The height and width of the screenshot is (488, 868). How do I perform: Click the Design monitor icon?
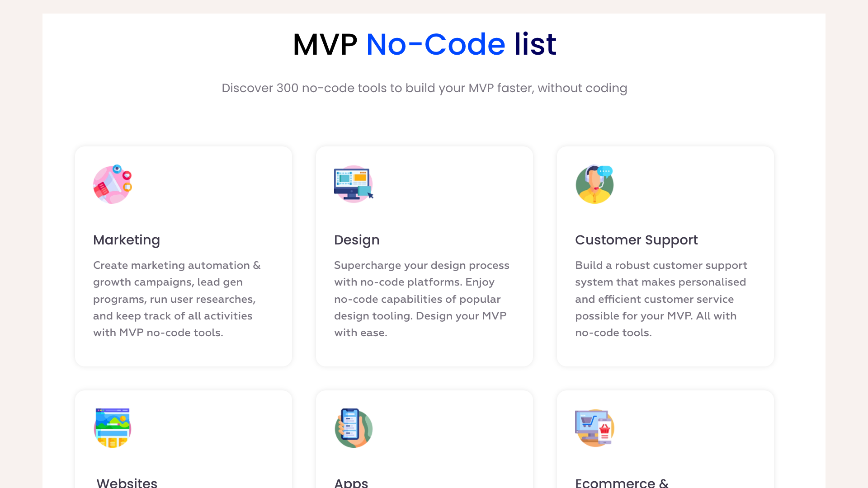(x=354, y=184)
